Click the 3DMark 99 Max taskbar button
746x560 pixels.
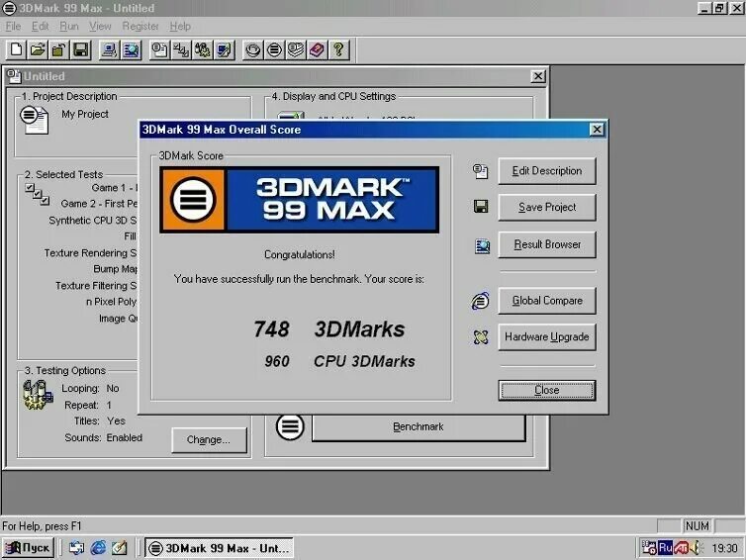219,548
